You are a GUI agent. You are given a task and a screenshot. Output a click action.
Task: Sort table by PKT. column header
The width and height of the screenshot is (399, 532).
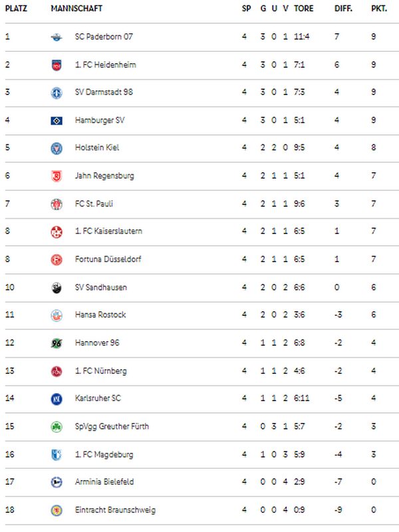pyautogui.click(x=379, y=9)
